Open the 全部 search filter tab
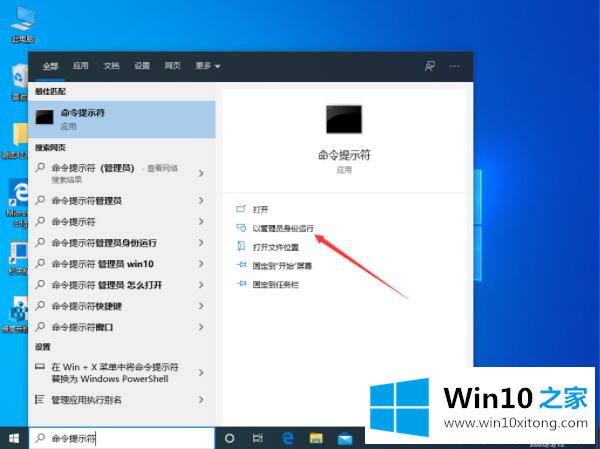This screenshot has height=449, width=600. pyautogui.click(x=50, y=66)
